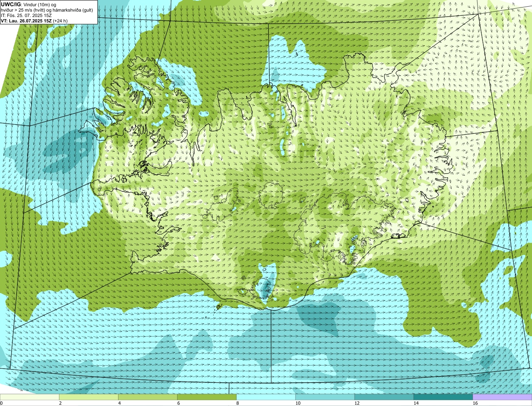
Task: Click the '4' label on the color scale
Action: [x=119, y=403]
